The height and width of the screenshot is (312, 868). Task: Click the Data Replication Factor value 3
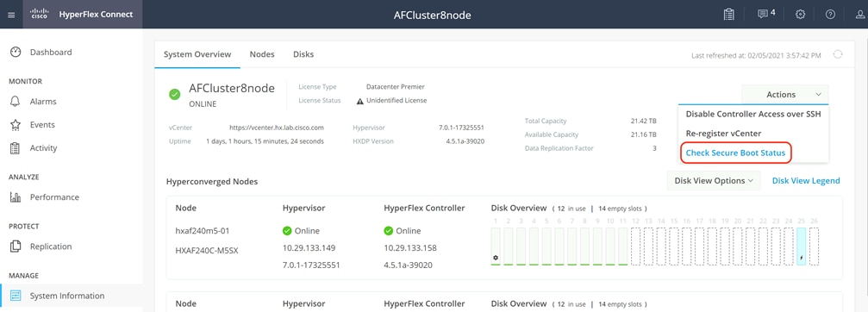click(x=654, y=148)
